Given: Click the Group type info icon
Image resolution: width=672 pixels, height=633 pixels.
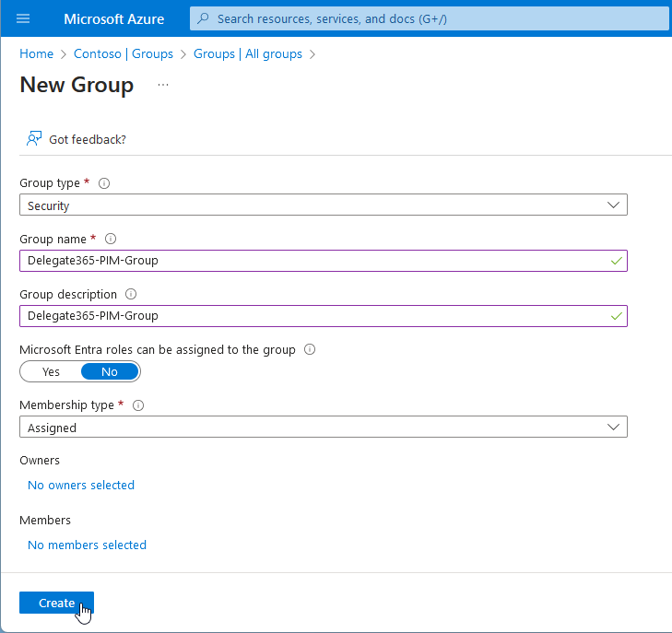Looking at the screenshot, I should pos(104,183).
